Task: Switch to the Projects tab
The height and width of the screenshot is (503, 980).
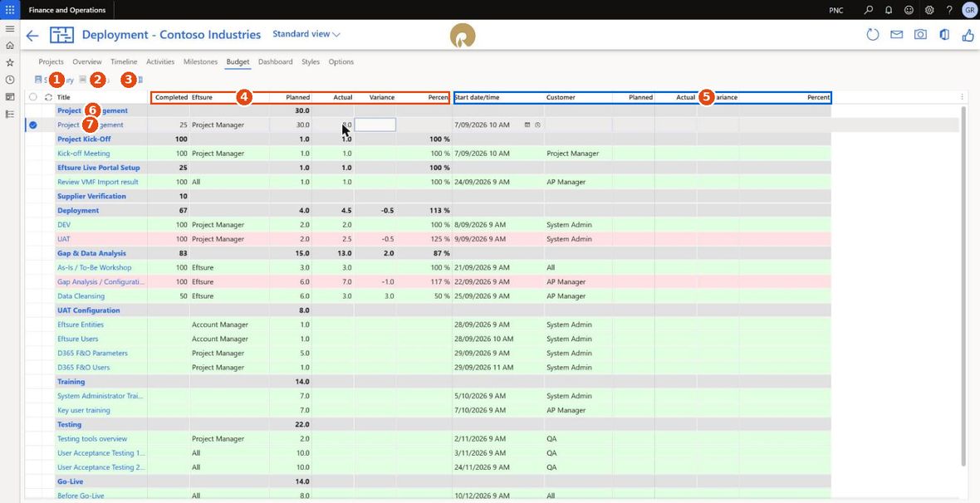Action: (51, 62)
